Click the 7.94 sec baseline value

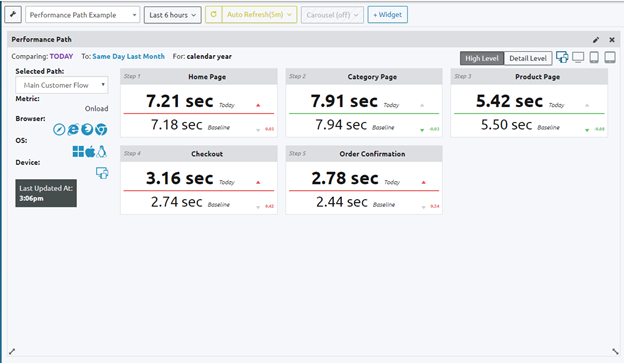341,125
